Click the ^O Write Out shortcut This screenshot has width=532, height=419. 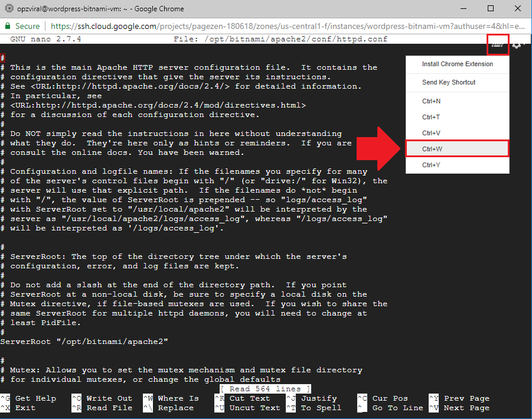pos(102,398)
